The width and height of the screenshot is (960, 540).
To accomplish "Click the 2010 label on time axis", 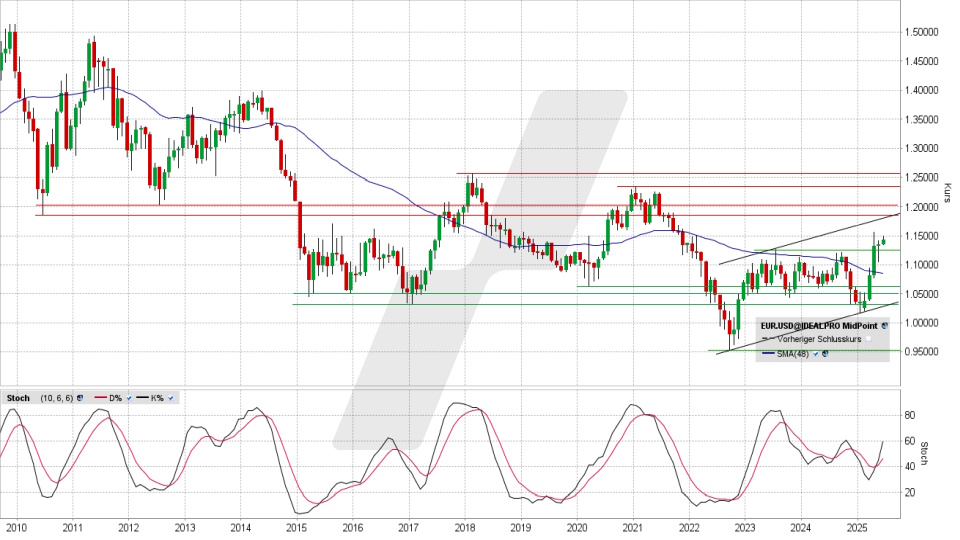I will tap(17, 527).
